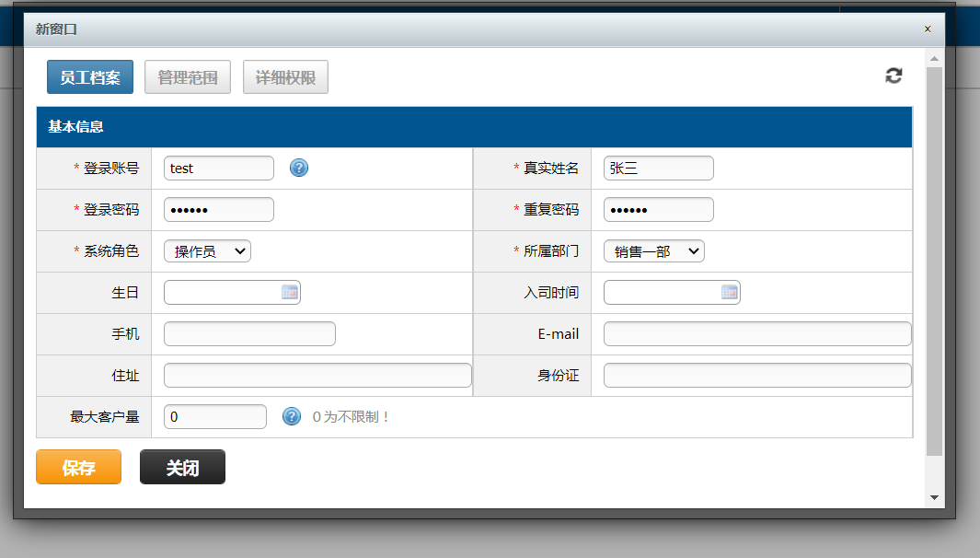Open help icon beside 登录账号 field
This screenshot has width=980, height=558.
299,168
